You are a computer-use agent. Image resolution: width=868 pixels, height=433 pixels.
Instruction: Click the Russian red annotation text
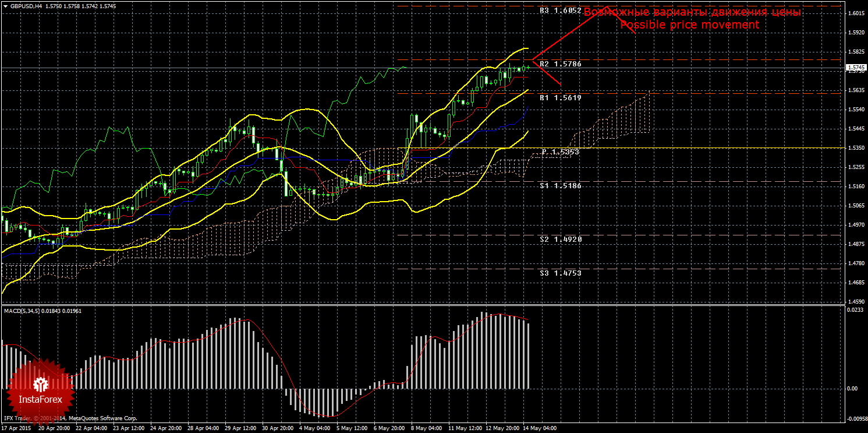coord(693,12)
